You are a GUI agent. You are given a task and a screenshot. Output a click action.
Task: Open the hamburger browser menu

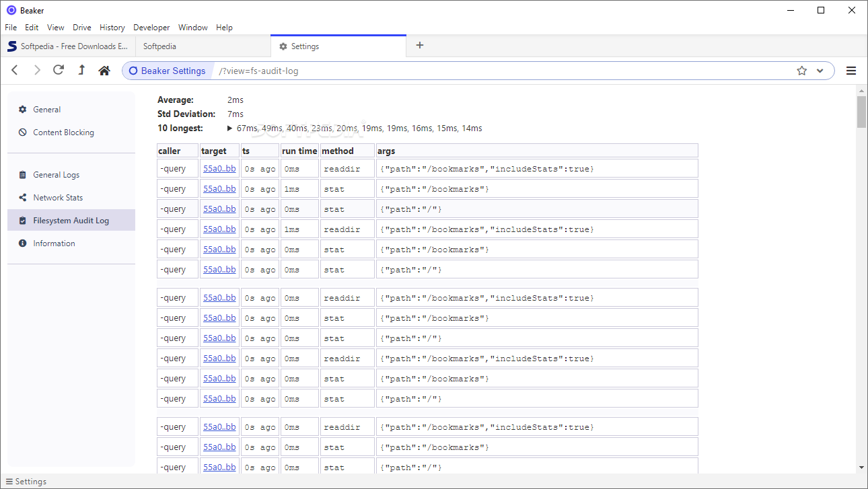pyautogui.click(x=851, y=71)
